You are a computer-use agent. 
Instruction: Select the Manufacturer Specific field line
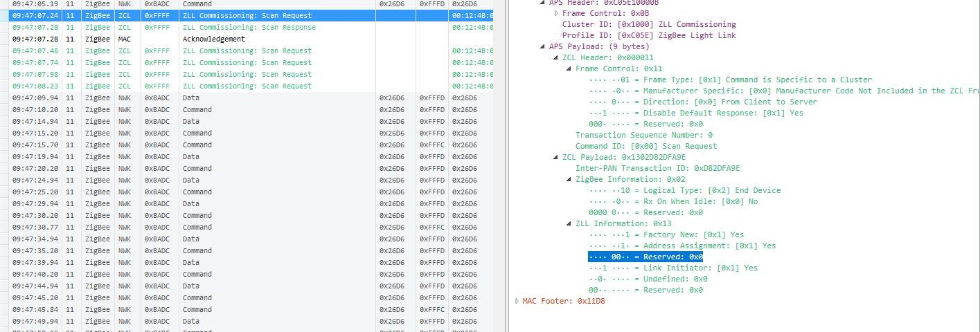click(x=784, y=91)
